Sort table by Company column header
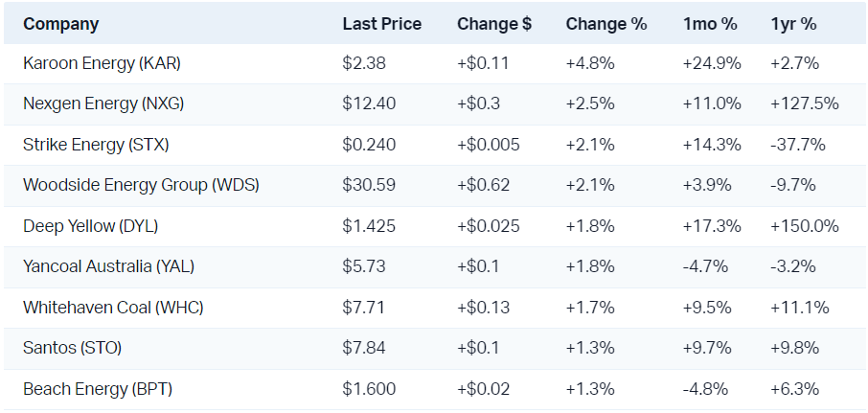Viewport: 868px width, 413px height. click(61, 23)
